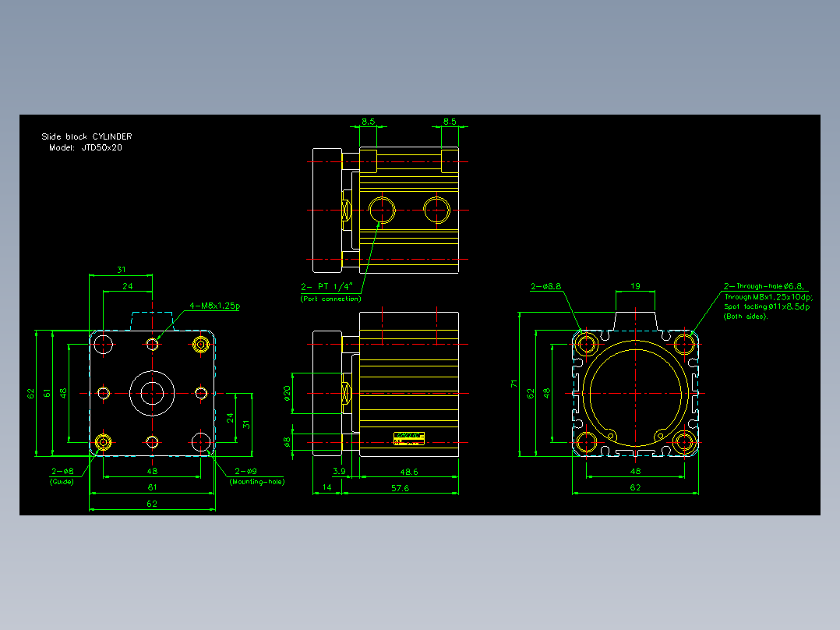This screenshot has height=630, width=840.
Task: Click the 'Spot facing ø11x8.5dp' note line
Action: (x=767, y=306)
